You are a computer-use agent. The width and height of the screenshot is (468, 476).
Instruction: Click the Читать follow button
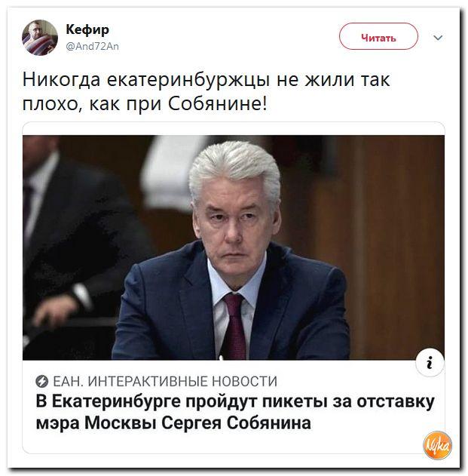pos(378,36)
